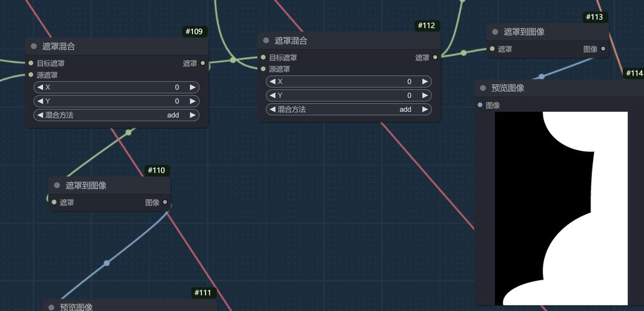Click the 图像 input port on the 预览图像 node #114
Screen dimensions: 644x311
(x=480, y=105)
